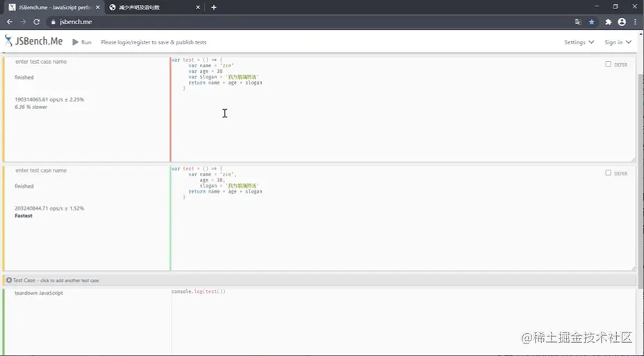Click the site lock icon in the address bar
The image size is (644, 356).
point(53,22)
